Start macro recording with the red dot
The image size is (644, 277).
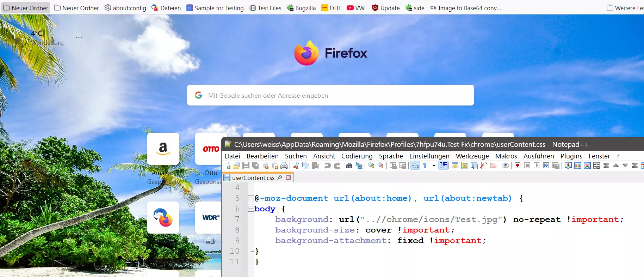pyautogui.click(x=518, y=165)
